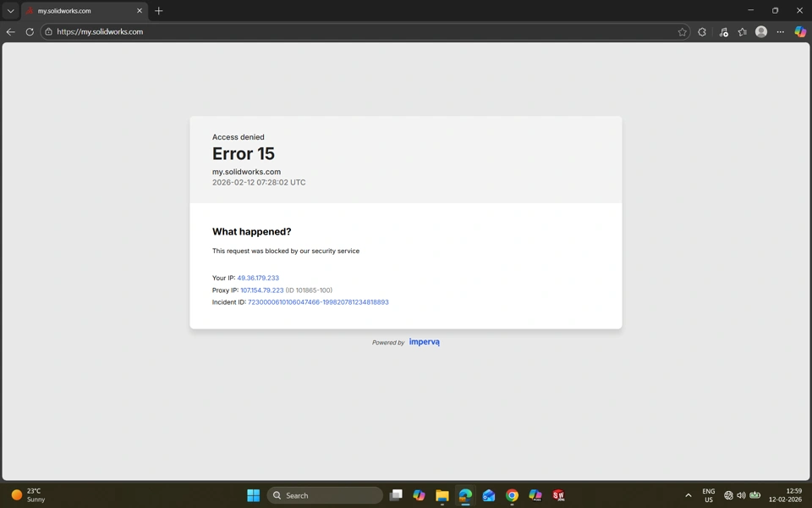Open the music note toolbar icon

pyautogui.click(x=723, y=31)
